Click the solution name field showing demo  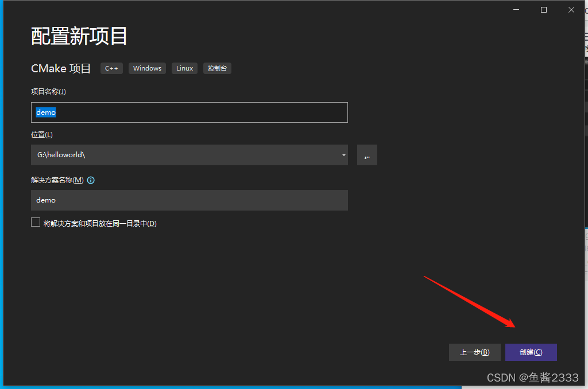pyautogui.click(x=189, y=200)
